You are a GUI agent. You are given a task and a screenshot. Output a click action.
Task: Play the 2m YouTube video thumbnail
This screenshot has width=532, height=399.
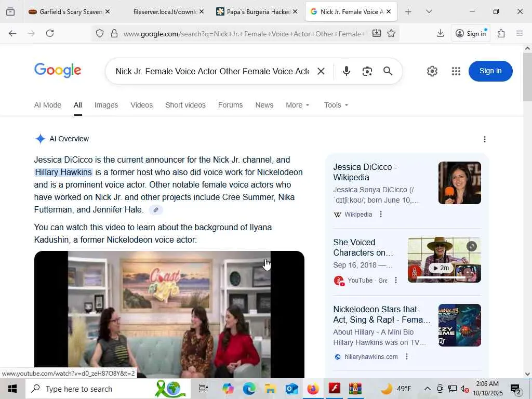coord(444,260)
